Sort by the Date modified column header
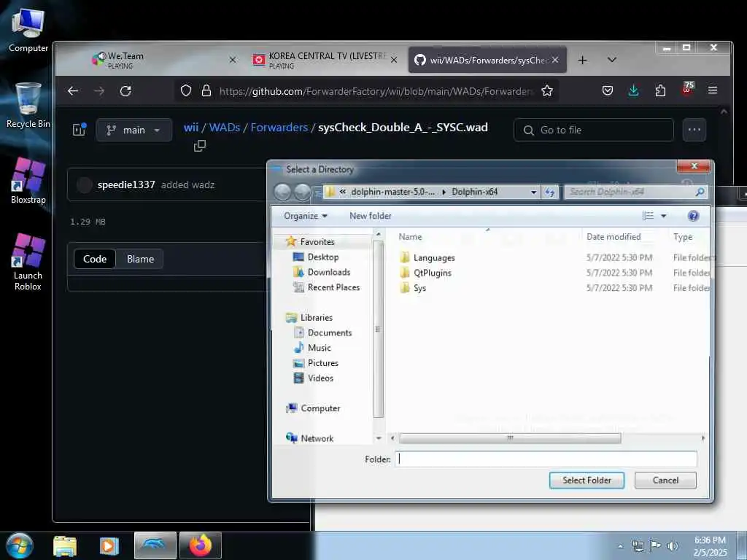The image size is (747, 560). coord(613,237)
